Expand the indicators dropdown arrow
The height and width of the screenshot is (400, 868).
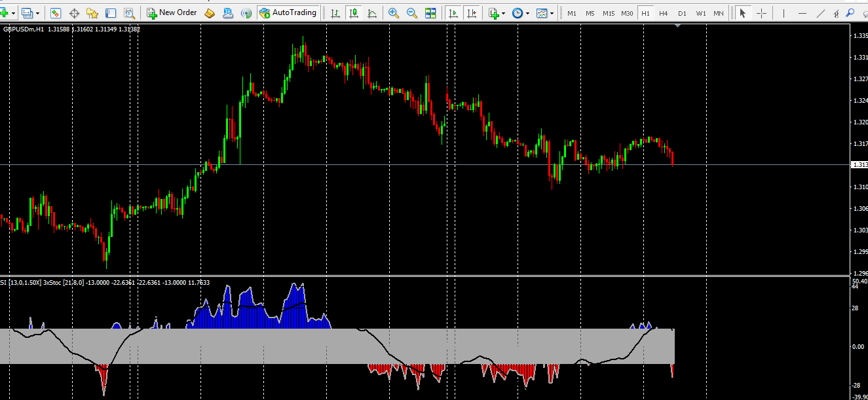tap(504, 12)
